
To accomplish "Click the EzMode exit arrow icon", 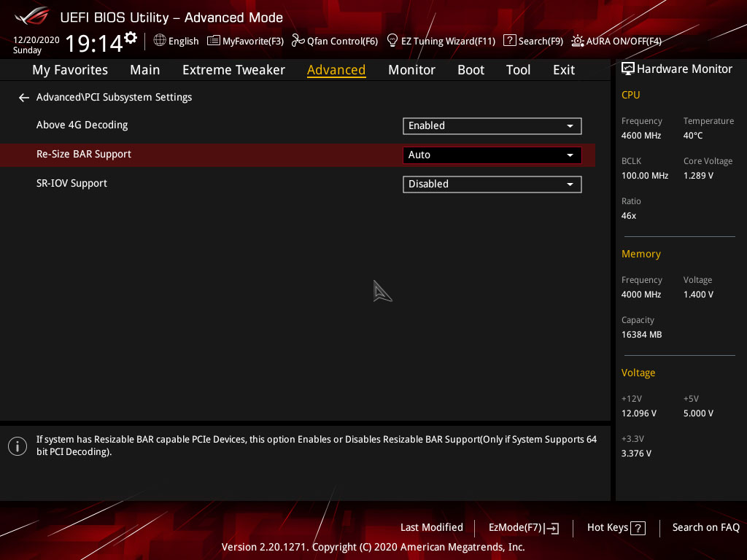I will click(x=551, y=528).
